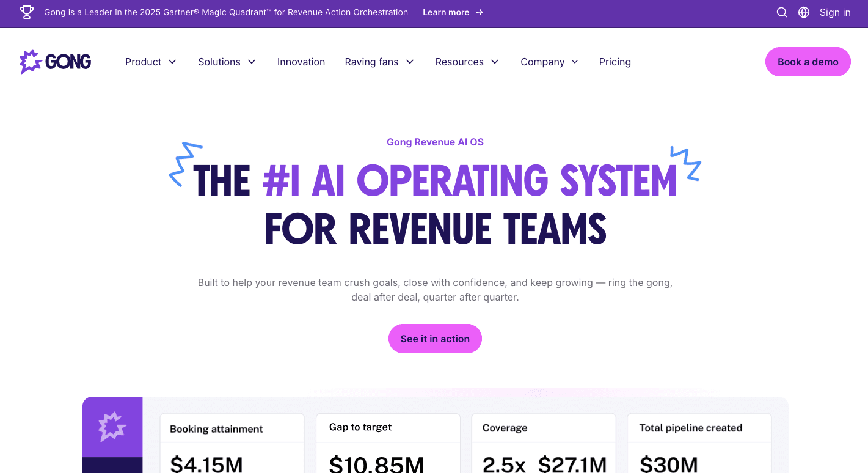Image resolution: width=868 pixels, height=473 pixels.
Task: Select the Total pipeline created card
Action: tap(699, 443)
